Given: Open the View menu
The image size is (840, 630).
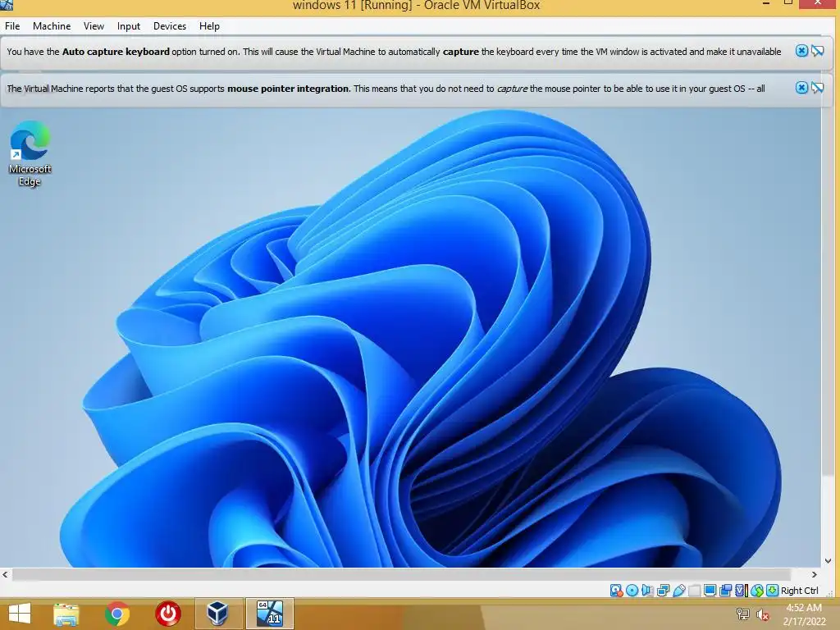Looking at the screenshot, I should click(x=94, y=26).
